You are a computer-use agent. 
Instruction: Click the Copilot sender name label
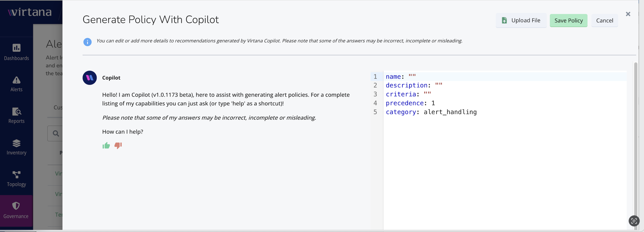coord(111,78)
